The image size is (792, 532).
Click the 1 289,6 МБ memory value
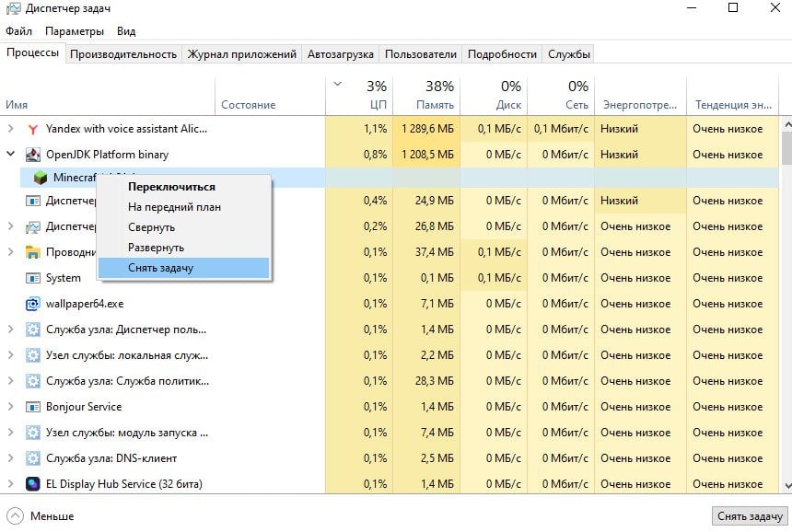428,129
